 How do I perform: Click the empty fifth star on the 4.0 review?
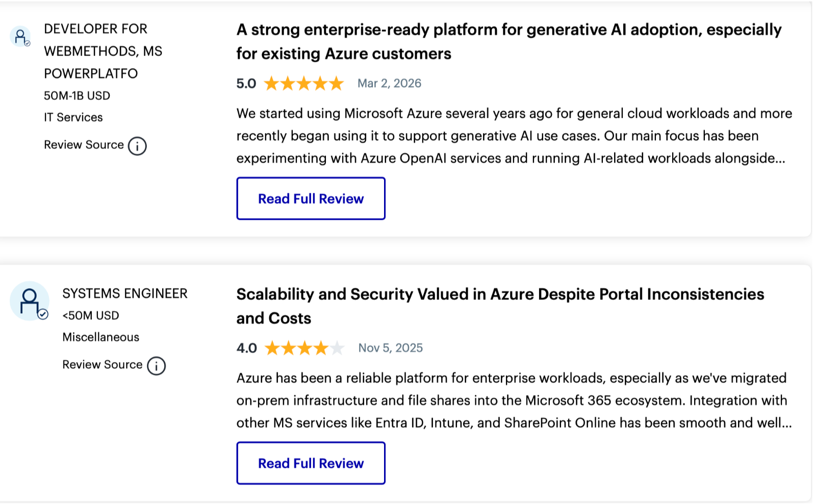[337, 348]
